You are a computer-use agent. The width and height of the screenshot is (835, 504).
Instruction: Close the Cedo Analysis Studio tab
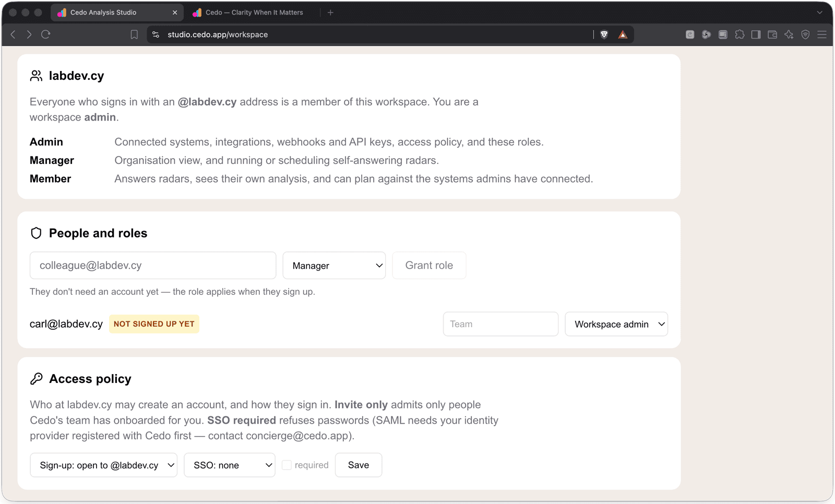tap(175, 13)
